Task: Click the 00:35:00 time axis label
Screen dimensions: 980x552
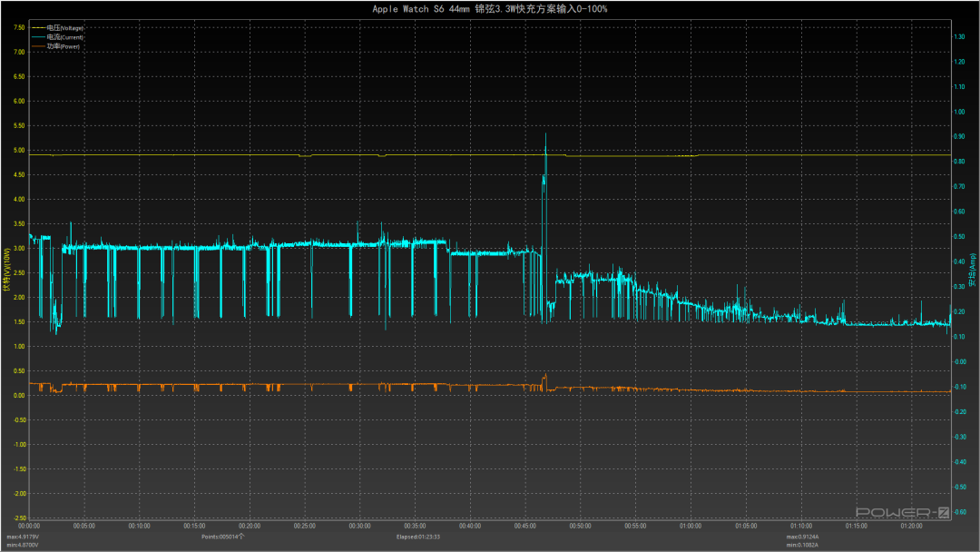Action: (x=415, y=527)
